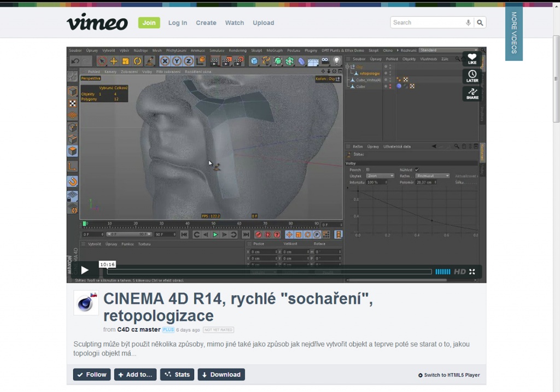Screen dimensions: 560x392
Task: Click the spline tool icon in toolbar
Action: coord(266,61)
